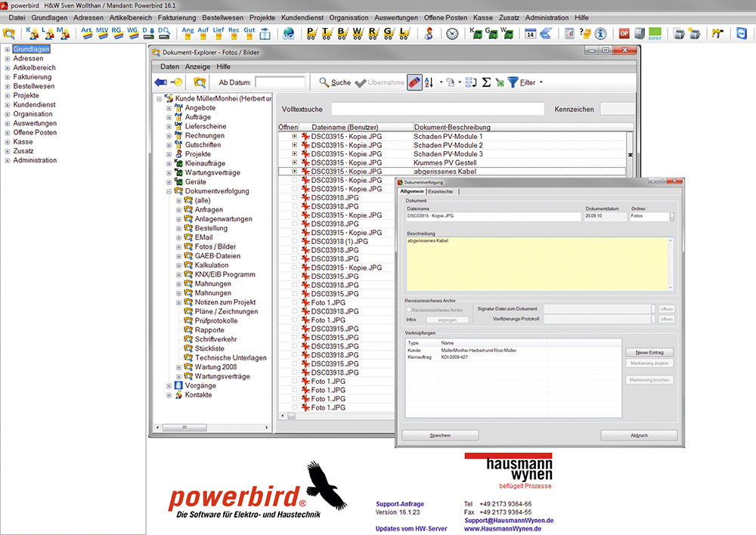756x535 pixels.
Task: Expand the Rechnungen tree node
Action: (169, 136)
